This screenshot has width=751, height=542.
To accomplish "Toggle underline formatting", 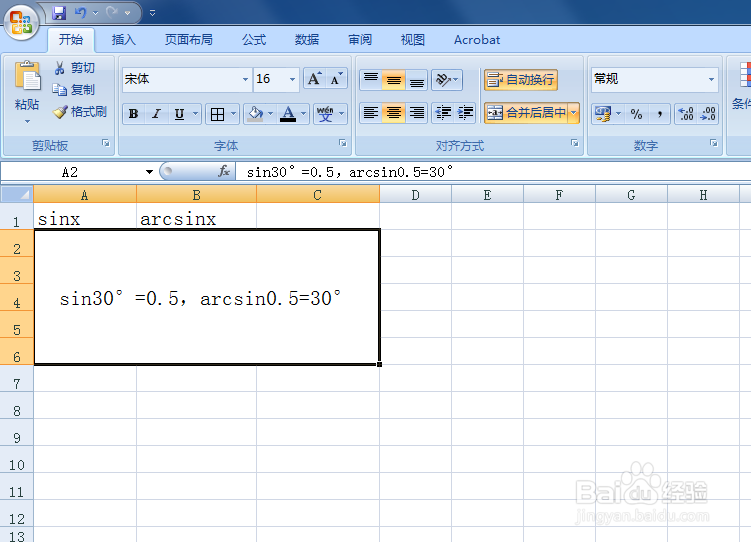I will 179,114.
